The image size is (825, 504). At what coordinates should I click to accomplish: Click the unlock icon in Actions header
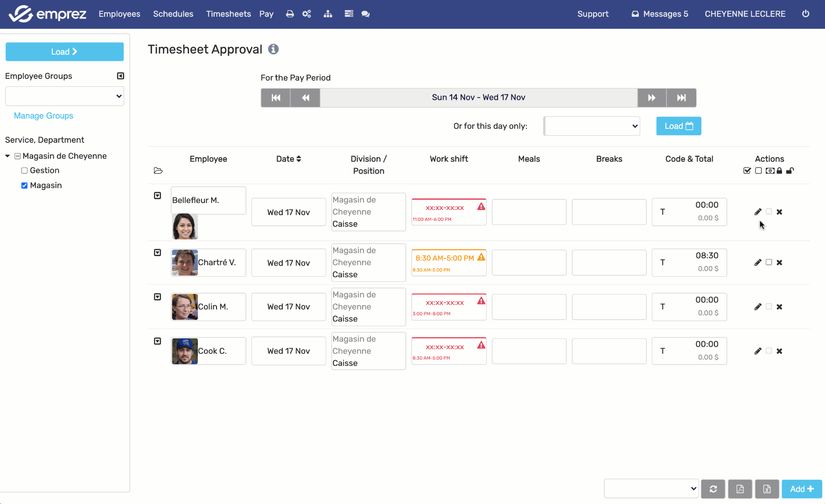click(790, 171)
